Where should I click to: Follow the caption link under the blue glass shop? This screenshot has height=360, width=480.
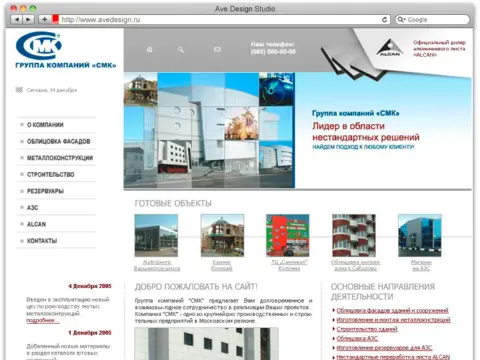coord(421,265)
